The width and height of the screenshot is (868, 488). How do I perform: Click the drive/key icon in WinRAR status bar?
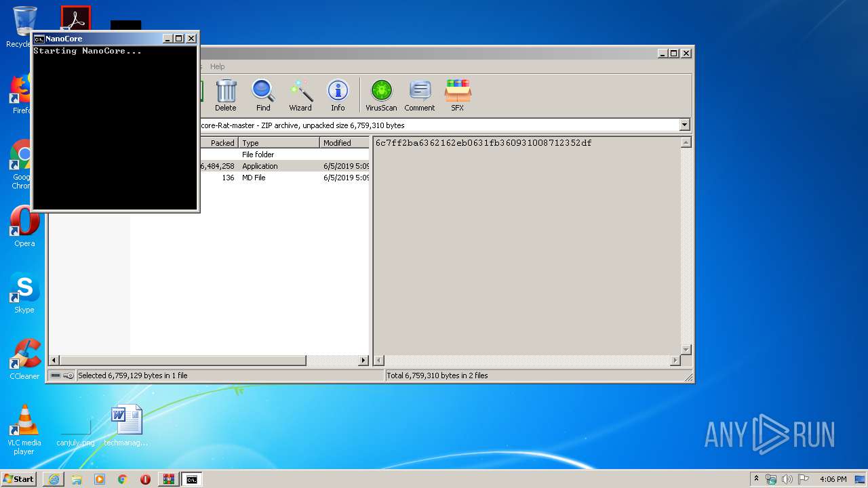click(62, 375)
